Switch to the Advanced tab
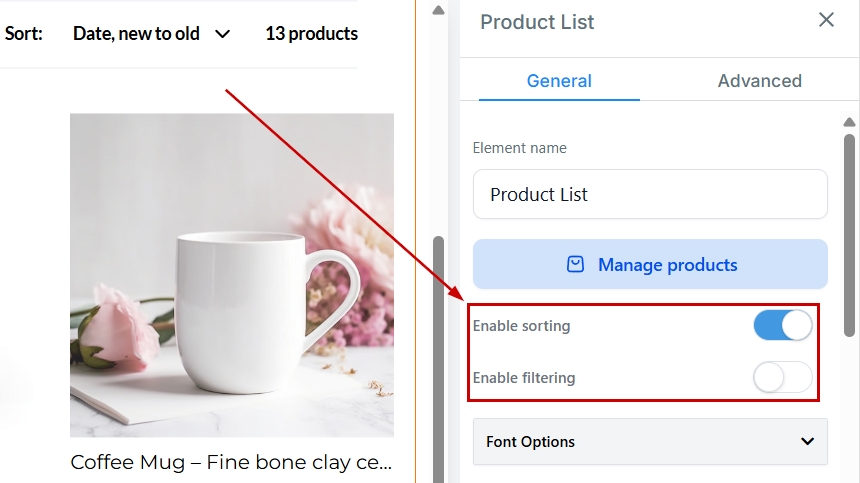 point(759,81)
